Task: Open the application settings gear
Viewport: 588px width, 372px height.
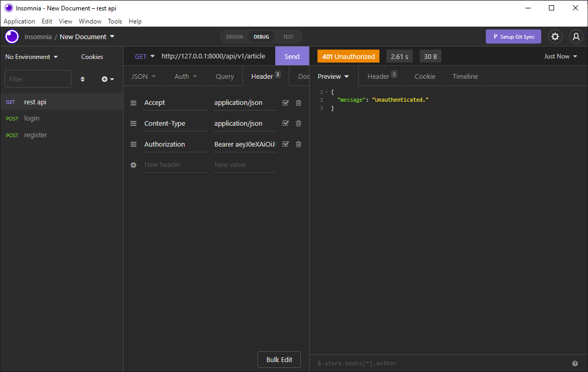Action: (555, 37)
